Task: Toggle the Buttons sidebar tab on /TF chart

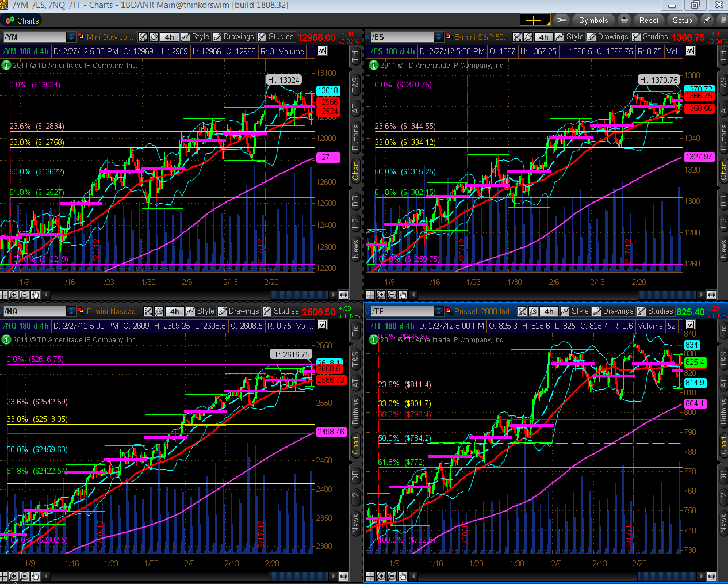Action: 723,411
